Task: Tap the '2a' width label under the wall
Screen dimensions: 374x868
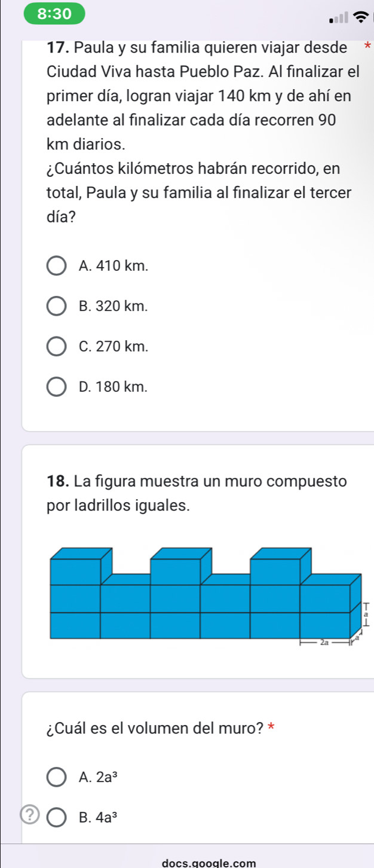Action: (x=324, y=625)
